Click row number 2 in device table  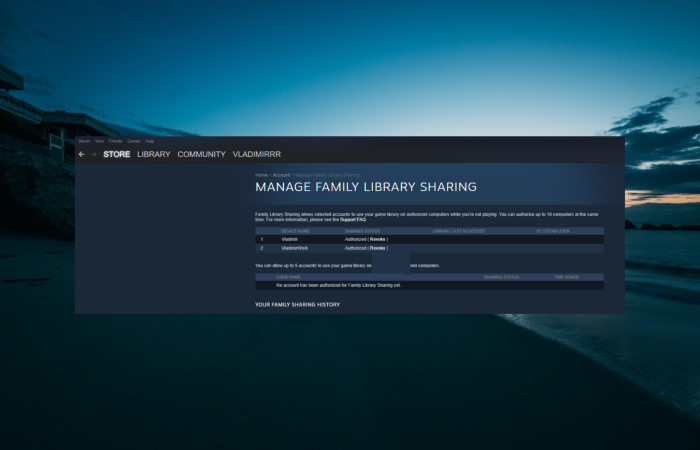[x=262, y=248]
